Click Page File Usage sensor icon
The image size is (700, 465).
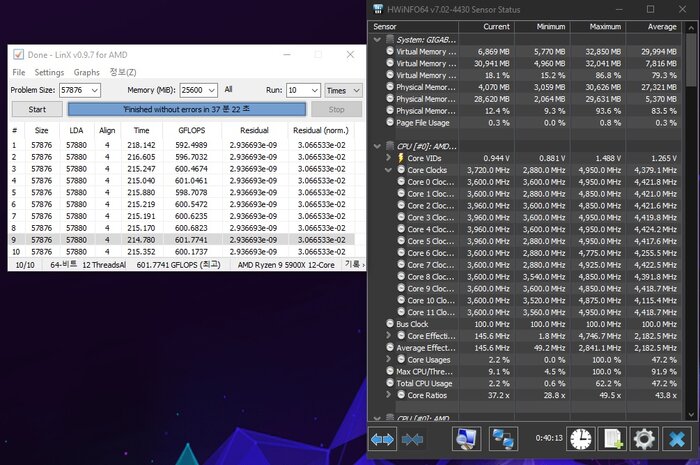(x=390, y=122)
